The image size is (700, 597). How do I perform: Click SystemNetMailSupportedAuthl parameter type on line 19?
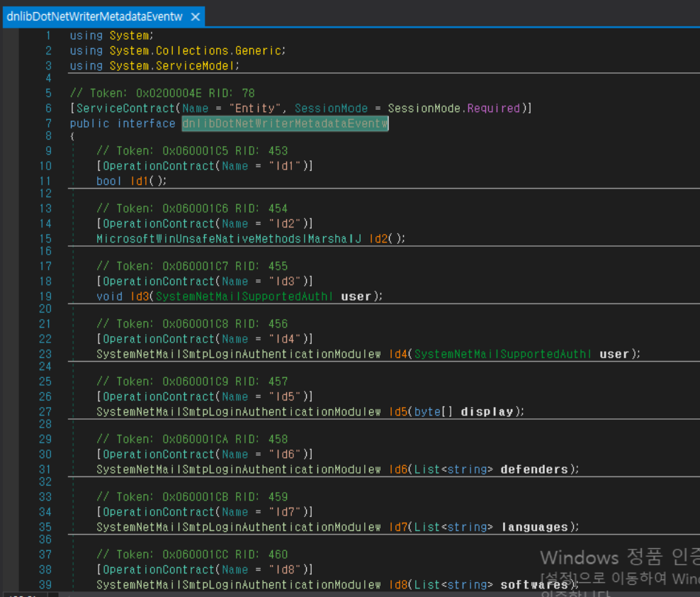(244, 296)
